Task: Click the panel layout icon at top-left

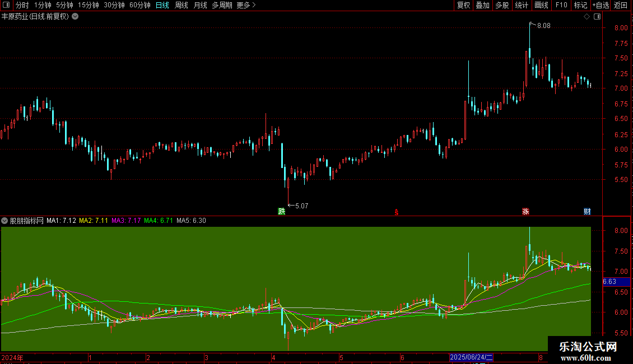Action: click(x=6, y=5)
